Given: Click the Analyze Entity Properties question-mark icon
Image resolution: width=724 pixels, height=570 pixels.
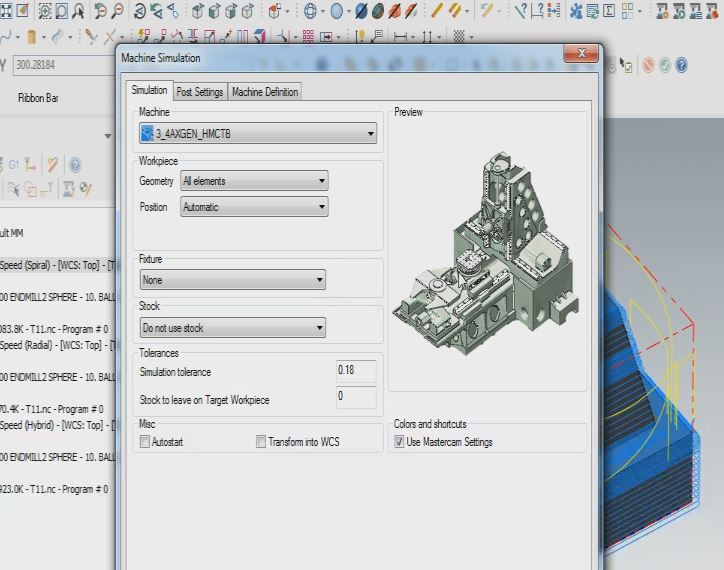Looking at the screenshot, I should [520, 11].
